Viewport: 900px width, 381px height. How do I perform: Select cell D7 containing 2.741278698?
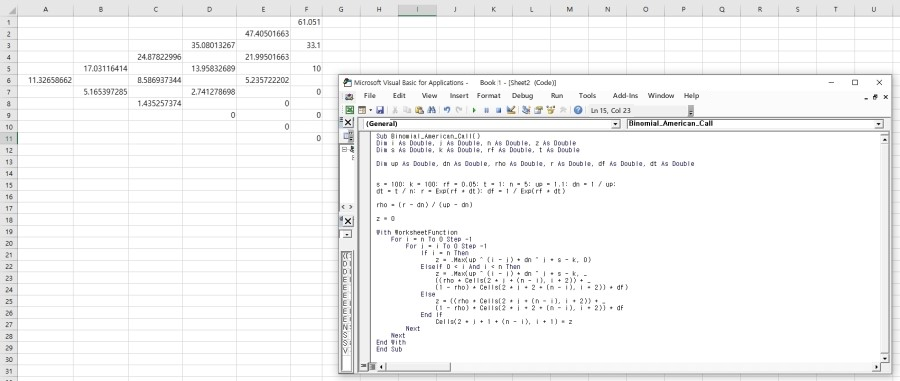click(x=210, y=92)
